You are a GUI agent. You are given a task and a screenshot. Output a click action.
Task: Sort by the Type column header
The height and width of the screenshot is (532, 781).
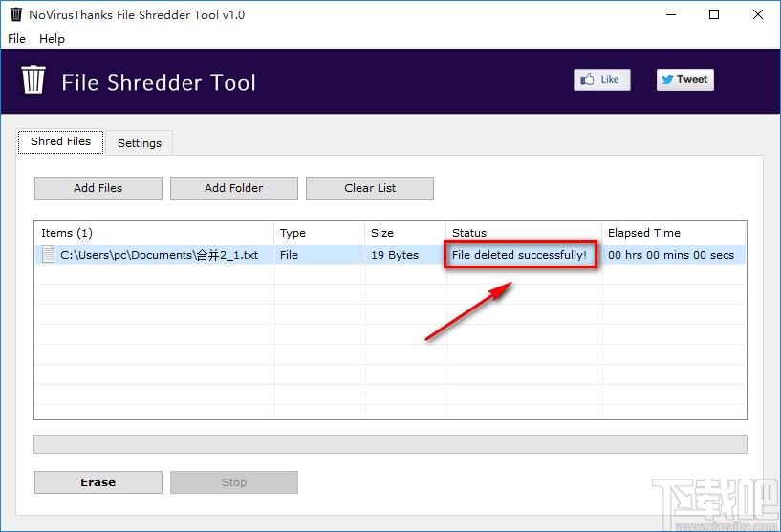(319, 233)
